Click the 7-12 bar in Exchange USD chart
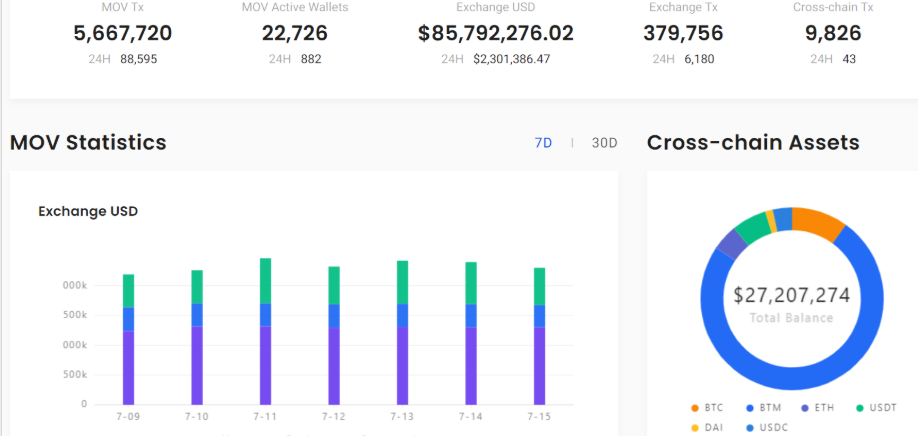 [334, 335]
